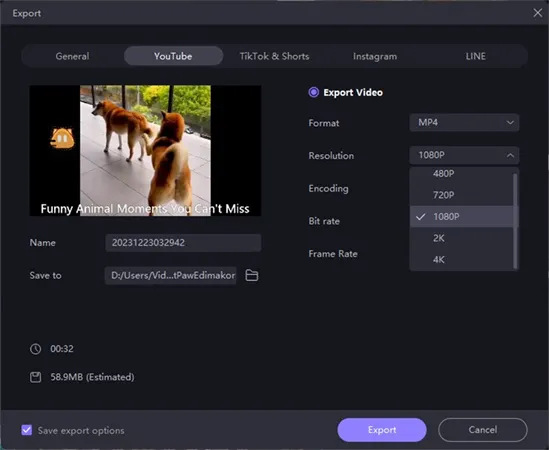Switch to the Instagram tab
This screenshot has width=549, height=450.
click(375, 56)
